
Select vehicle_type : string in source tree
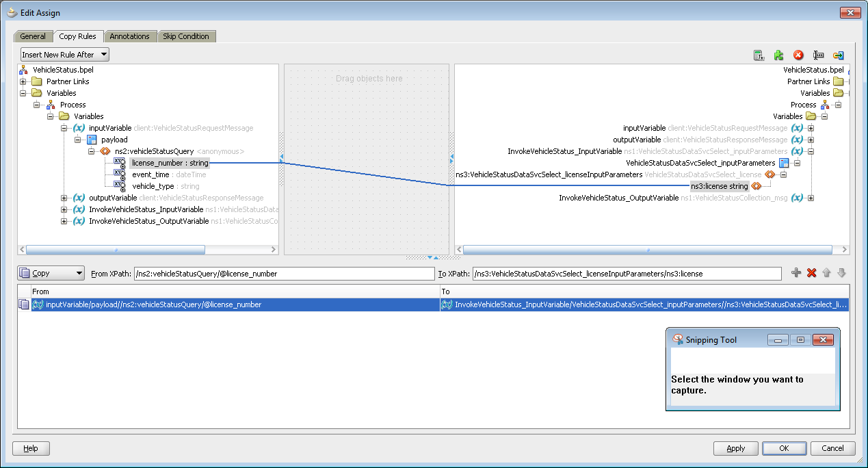(x=166, y=186)
